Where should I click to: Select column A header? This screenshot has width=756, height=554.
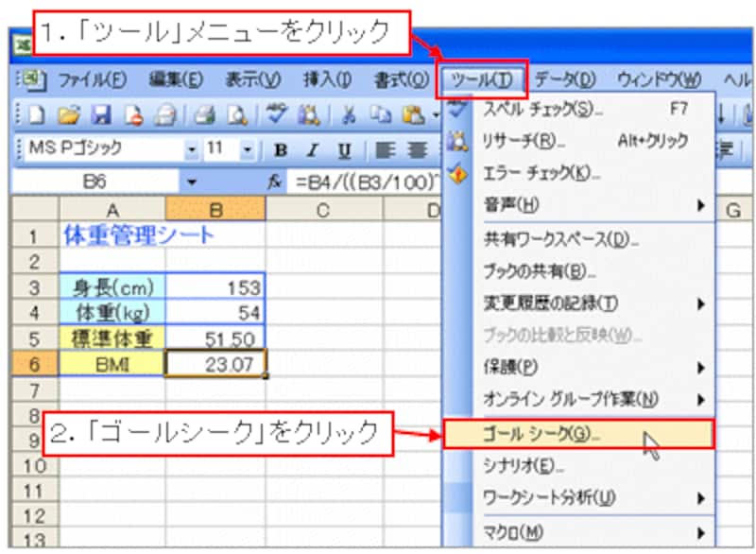pos(112,210)
